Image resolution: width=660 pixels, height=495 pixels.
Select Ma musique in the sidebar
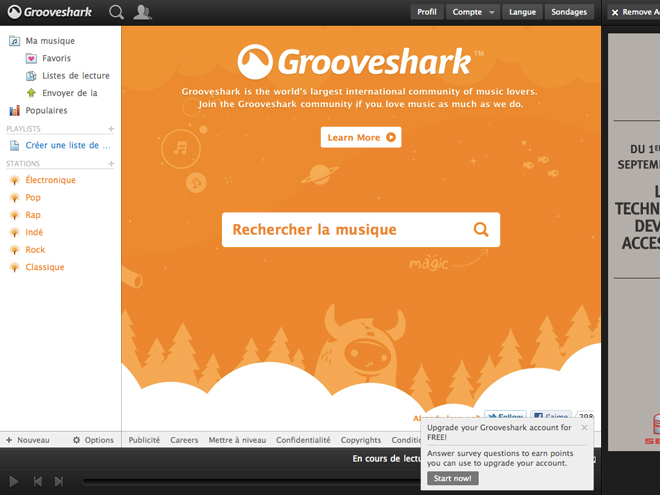tap(50, 41)
